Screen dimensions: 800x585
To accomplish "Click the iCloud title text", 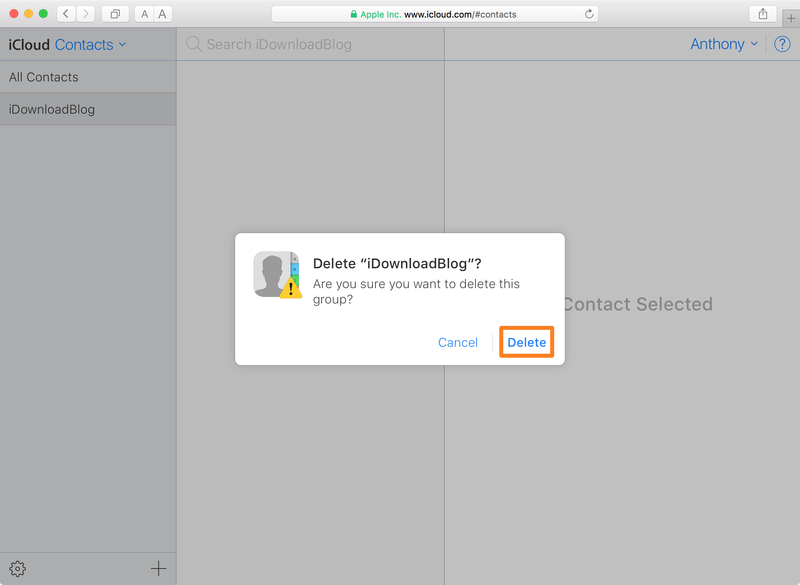I will click(x=29, y=45).
